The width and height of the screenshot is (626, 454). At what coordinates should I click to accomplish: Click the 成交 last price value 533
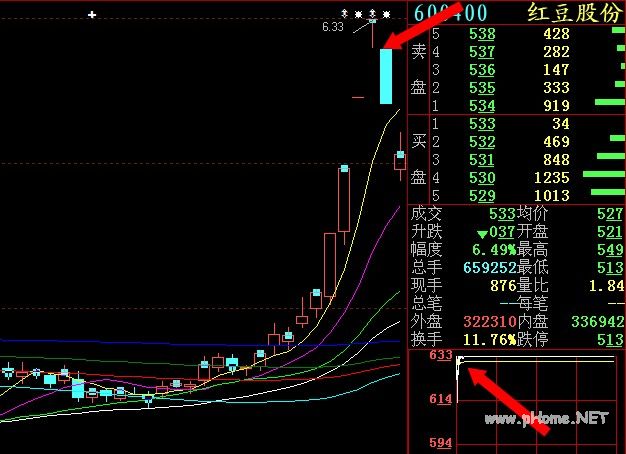pos(502,214)
